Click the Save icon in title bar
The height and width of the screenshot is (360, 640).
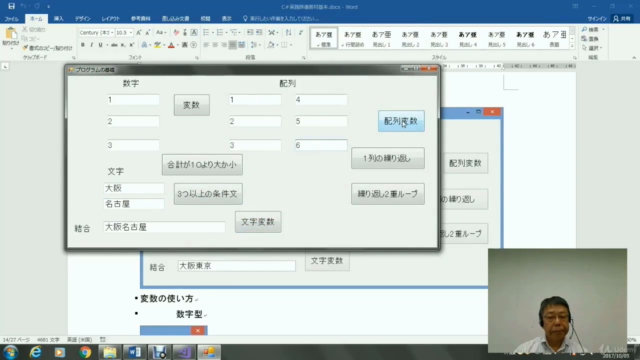point(11,6)
